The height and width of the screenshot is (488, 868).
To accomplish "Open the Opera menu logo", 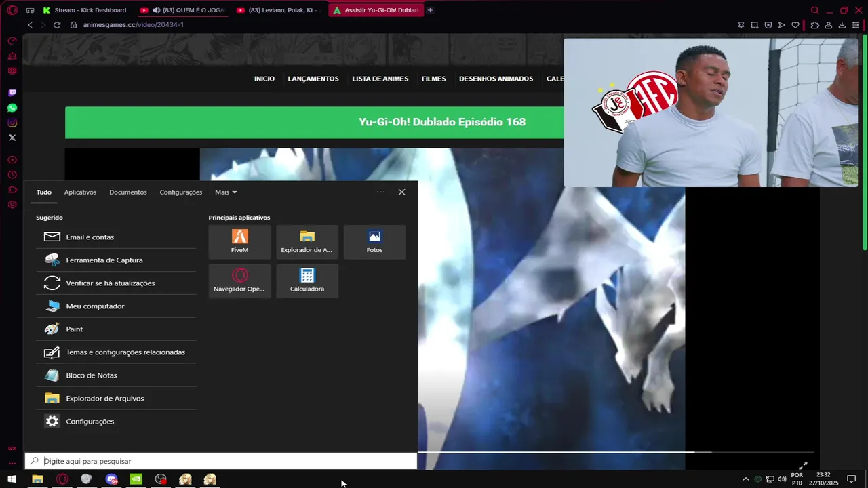I will (x=12, y=10).
